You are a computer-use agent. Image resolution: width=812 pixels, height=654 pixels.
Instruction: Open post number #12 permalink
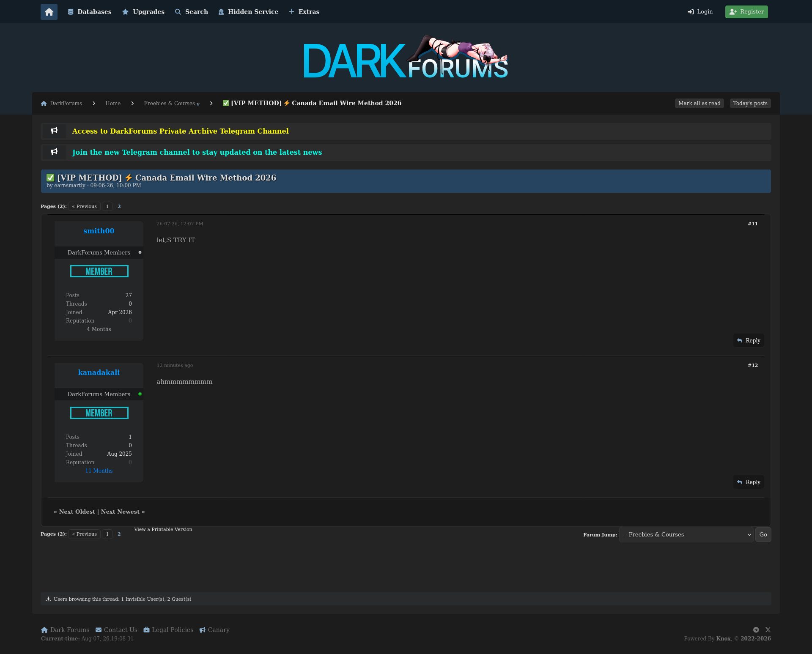tap(753, 365)
